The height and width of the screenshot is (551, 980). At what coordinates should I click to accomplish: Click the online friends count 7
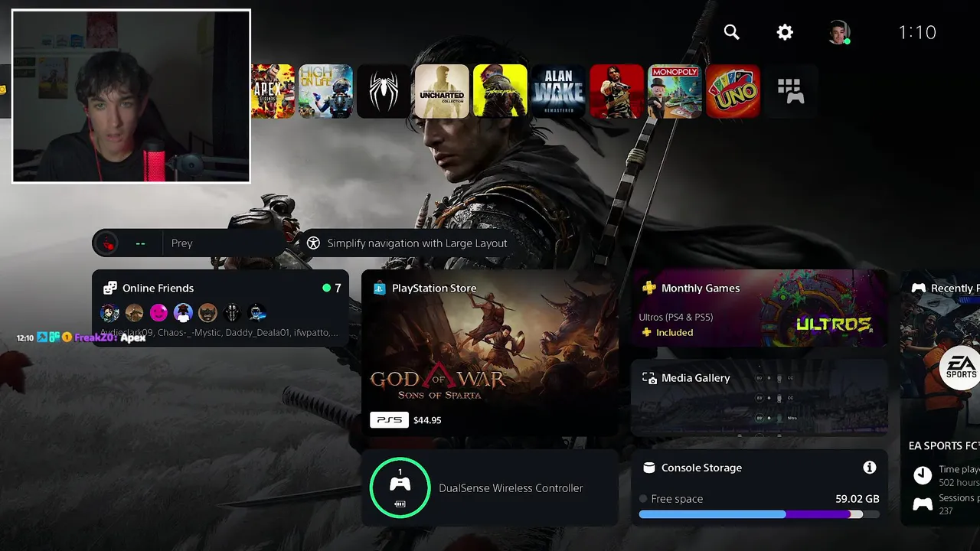tap(338, 288)
